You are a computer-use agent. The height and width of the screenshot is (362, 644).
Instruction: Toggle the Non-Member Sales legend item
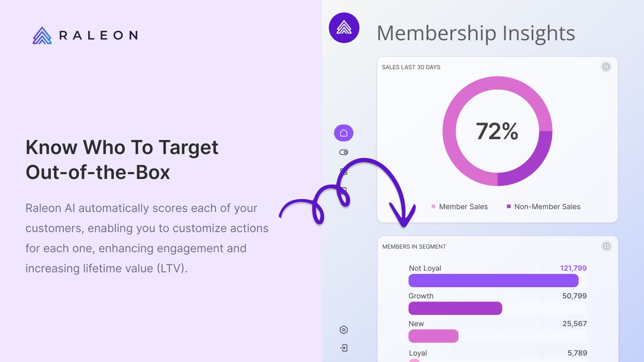tap(543, 207)
